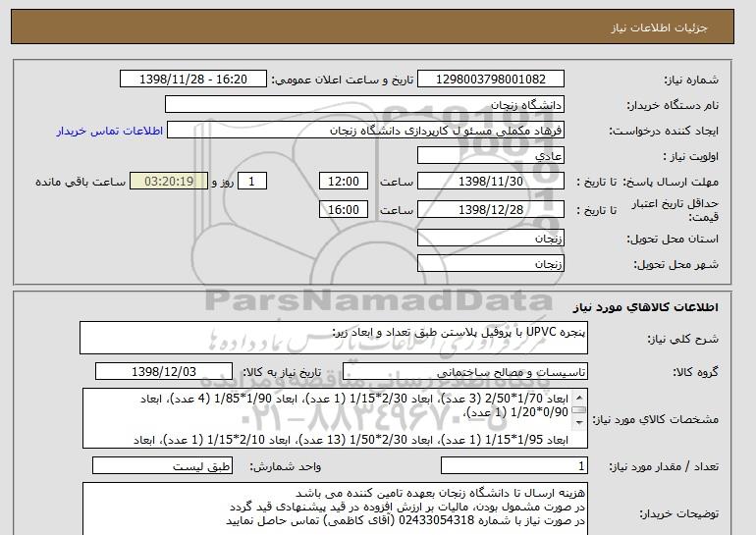
Task: Click the buyer name field دانشگاه زنجان
Action: click(x=364, y=105)
